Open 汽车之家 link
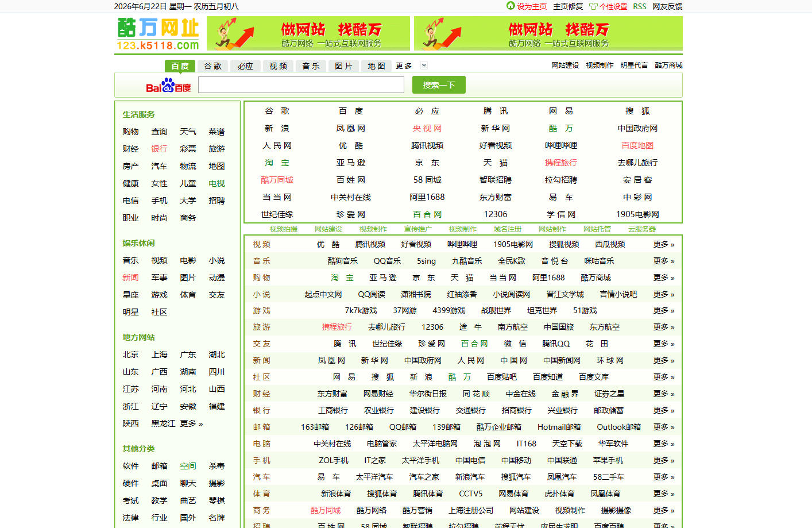812x528 pixels. point(424,477)
